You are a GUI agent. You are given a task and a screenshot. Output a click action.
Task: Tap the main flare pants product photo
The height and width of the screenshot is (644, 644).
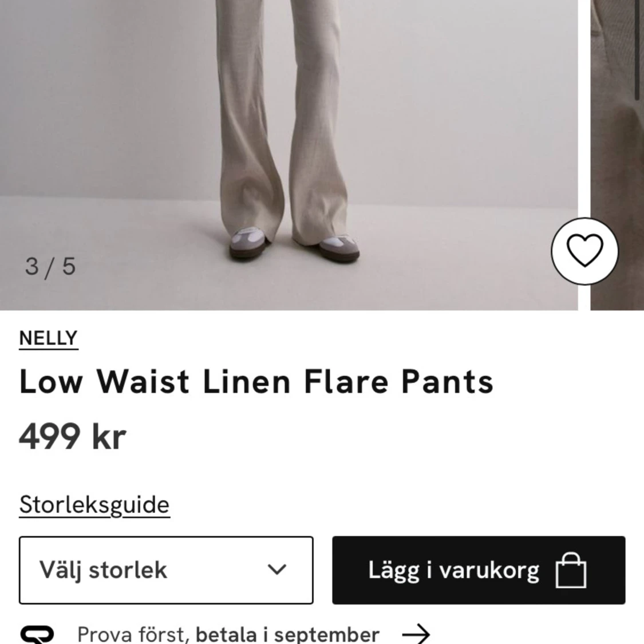(289, 155)
